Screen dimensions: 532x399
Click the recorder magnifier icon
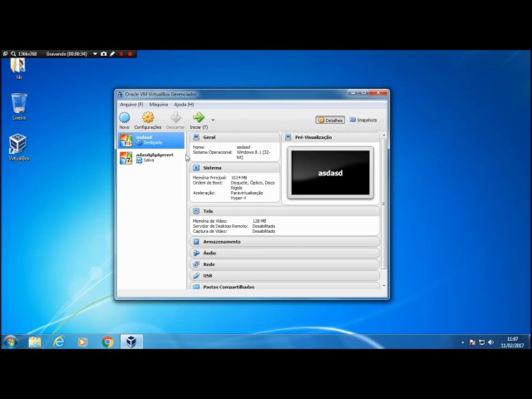13,53
